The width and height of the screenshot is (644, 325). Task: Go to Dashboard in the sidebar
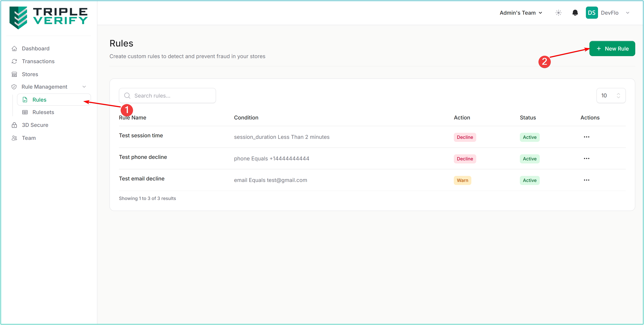pyautogui.click(x=36, y=49)
